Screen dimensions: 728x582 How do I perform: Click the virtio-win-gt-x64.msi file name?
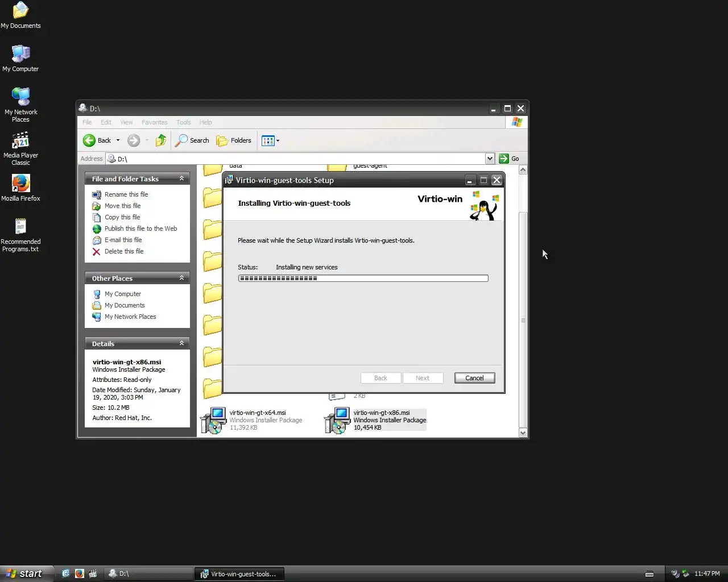[x=258, y=413]
